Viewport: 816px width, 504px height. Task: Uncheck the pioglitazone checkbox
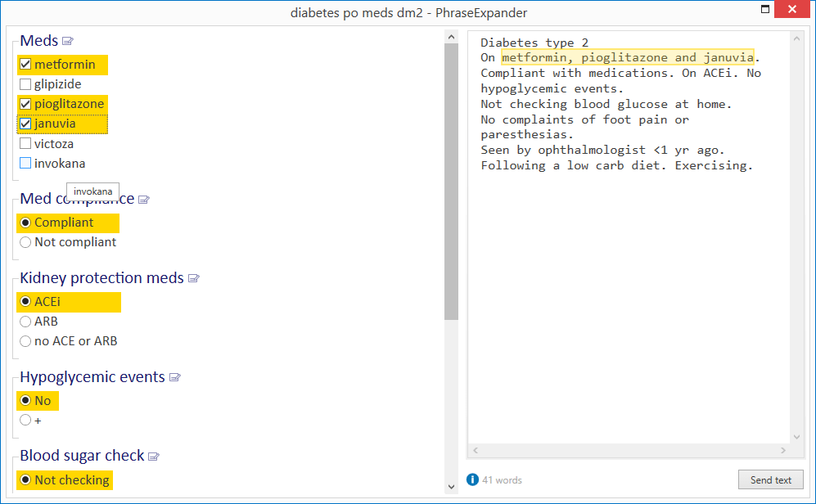pyautogui.click(x=25, y=104)
